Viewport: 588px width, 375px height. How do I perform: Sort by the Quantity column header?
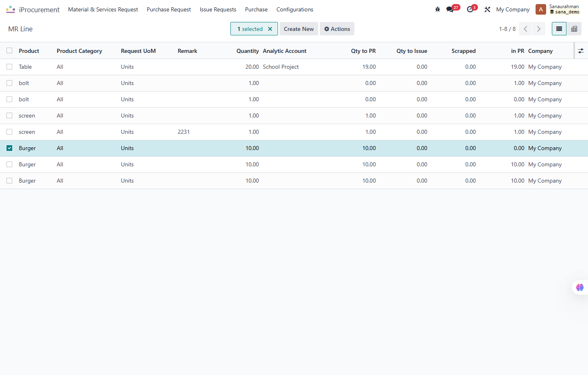247,51
